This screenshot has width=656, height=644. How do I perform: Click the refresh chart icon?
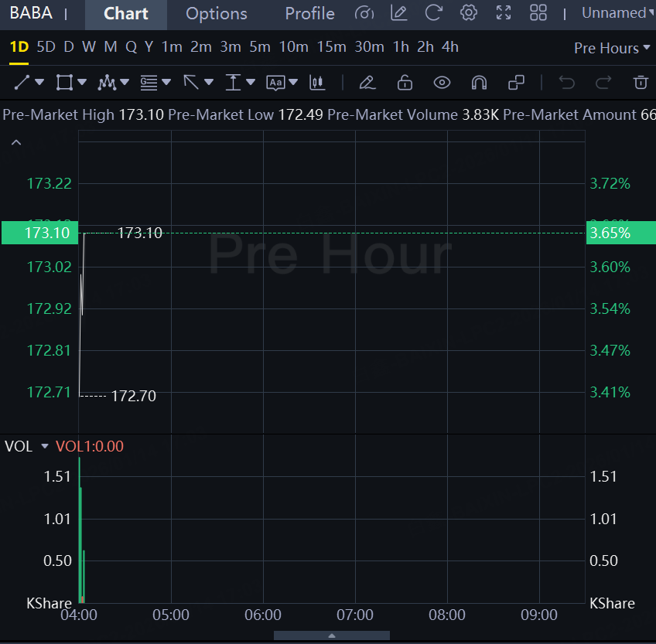(x=434, y=13)
